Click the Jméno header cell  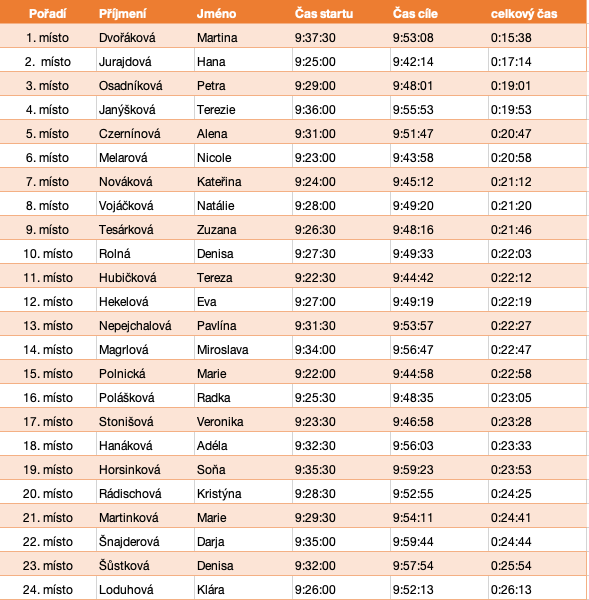[243, 13]
